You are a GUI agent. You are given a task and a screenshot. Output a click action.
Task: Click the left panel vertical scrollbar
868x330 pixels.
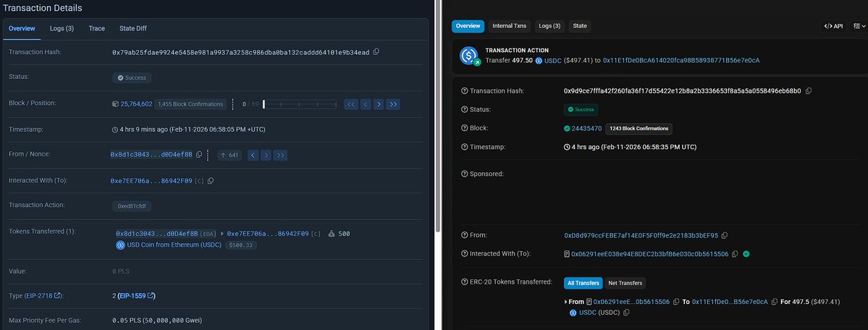(x=437, y=117)
